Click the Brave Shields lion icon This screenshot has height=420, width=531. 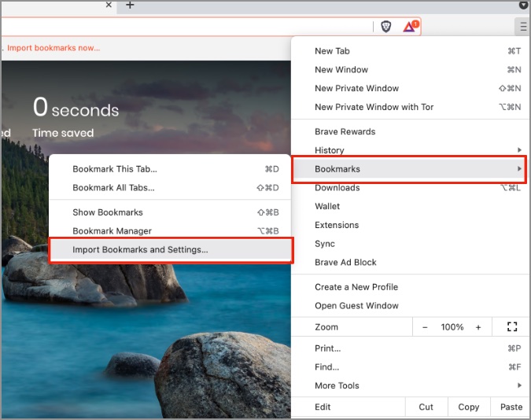(385, 27)
